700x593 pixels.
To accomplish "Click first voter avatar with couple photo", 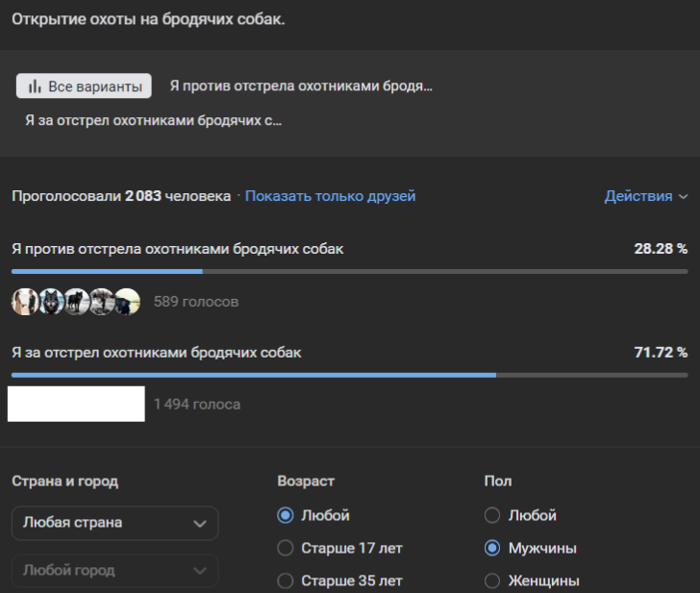I will point(25,302).
